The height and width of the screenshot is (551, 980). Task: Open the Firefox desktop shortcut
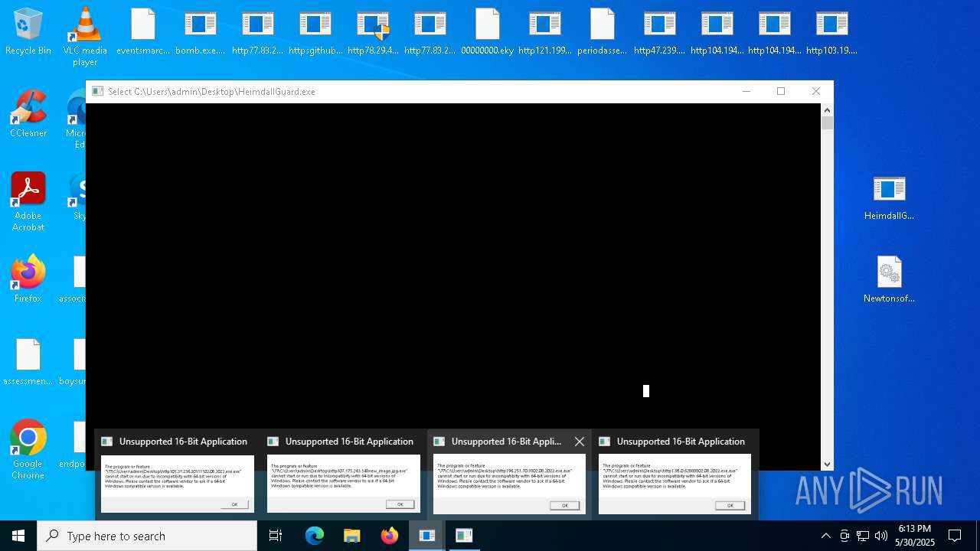28,279
